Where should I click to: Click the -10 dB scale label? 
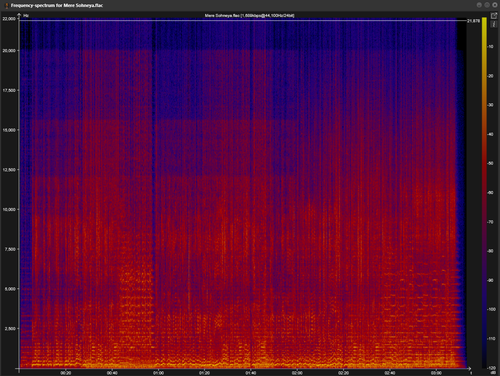click(x=491, y=47)
